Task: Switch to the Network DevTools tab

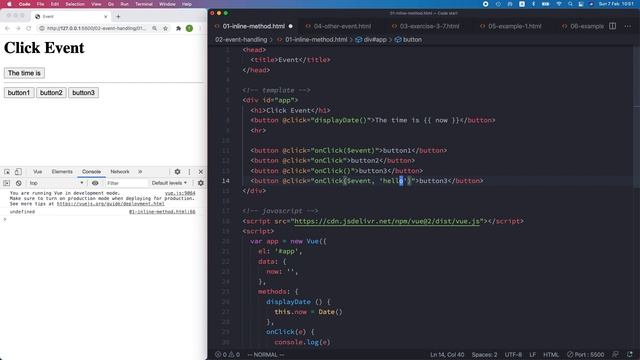Action: (x=120, y=172)
